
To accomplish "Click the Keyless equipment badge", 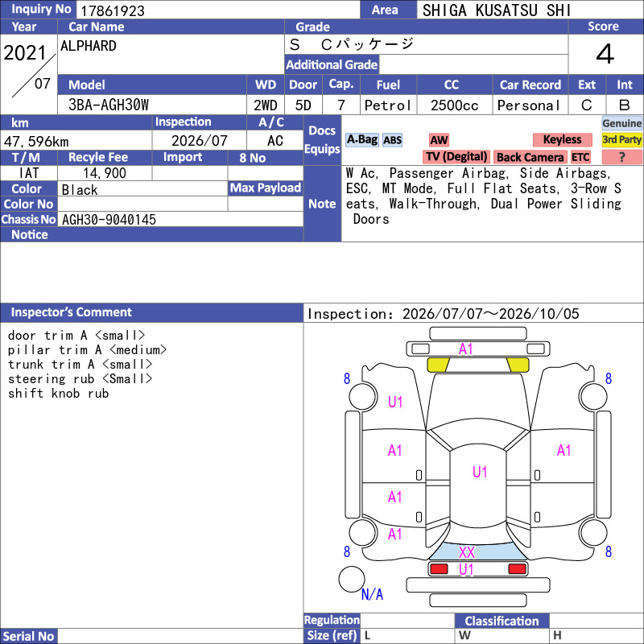I will coord(562,139).
